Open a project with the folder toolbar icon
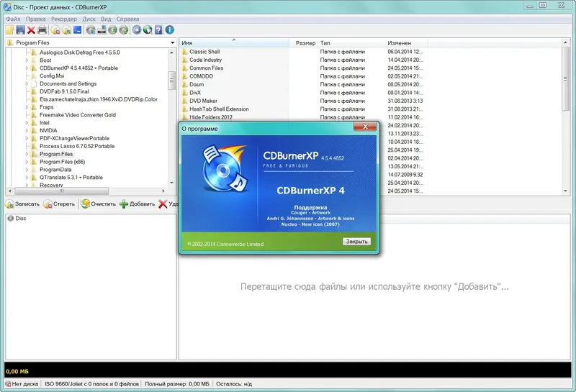The height and width of the screenshot is (392, 576). (9, 30)
